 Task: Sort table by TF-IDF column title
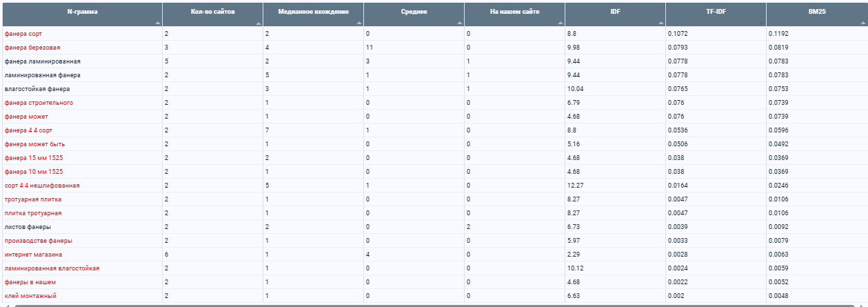(716, 12)
